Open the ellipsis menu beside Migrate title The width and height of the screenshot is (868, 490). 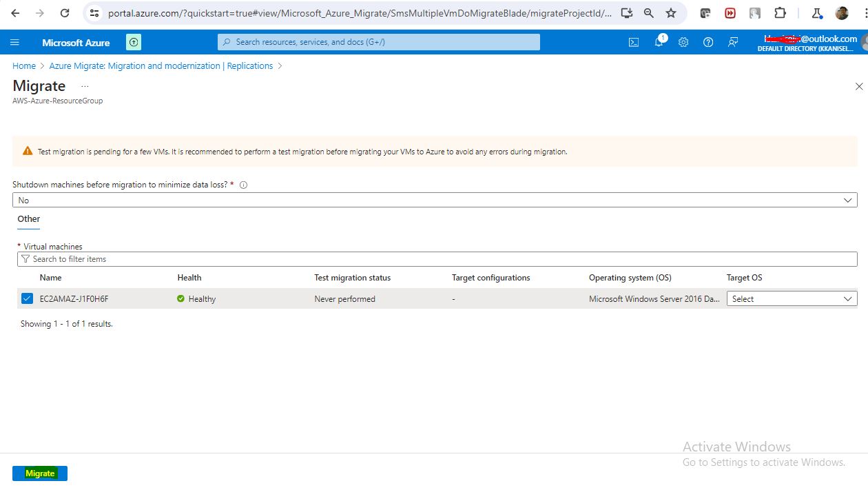coord(85,86)
